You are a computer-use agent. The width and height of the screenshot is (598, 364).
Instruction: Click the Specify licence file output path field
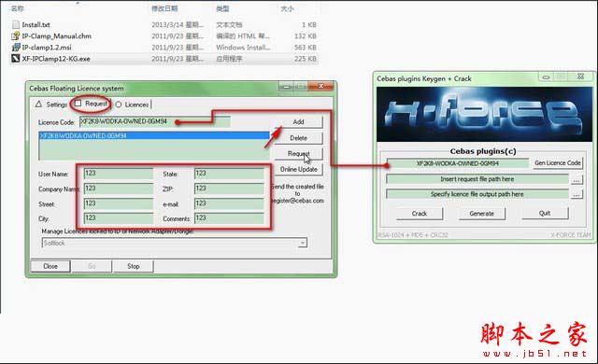pos(477,194)
